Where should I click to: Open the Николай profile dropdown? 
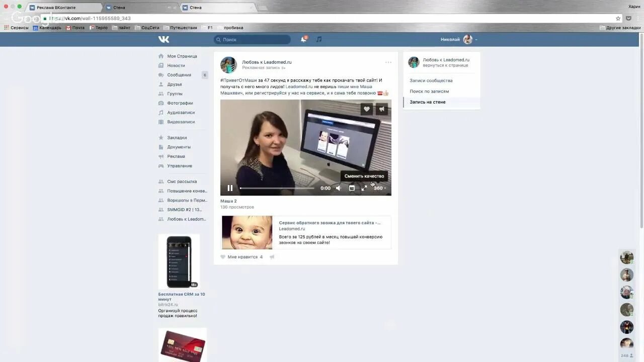[x=459, y=39]
